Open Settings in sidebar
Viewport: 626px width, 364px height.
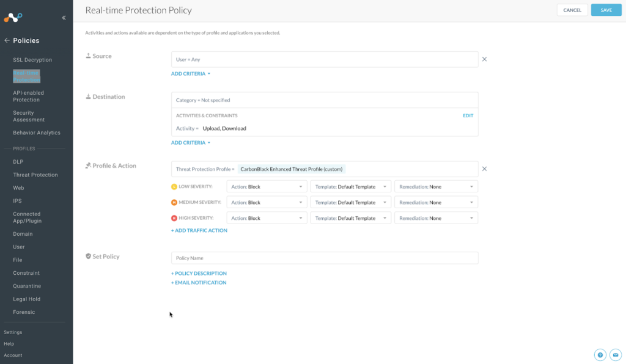click(x=13, y=332)
